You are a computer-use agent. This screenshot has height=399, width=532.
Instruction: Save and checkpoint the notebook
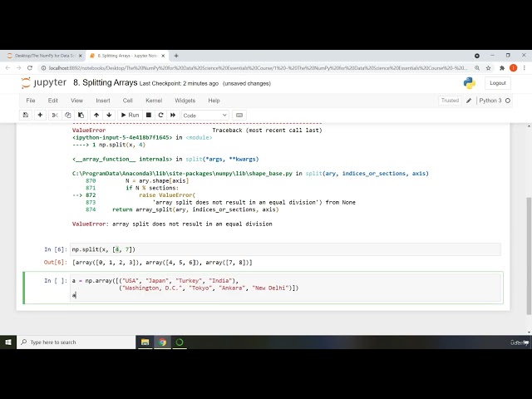26,115
